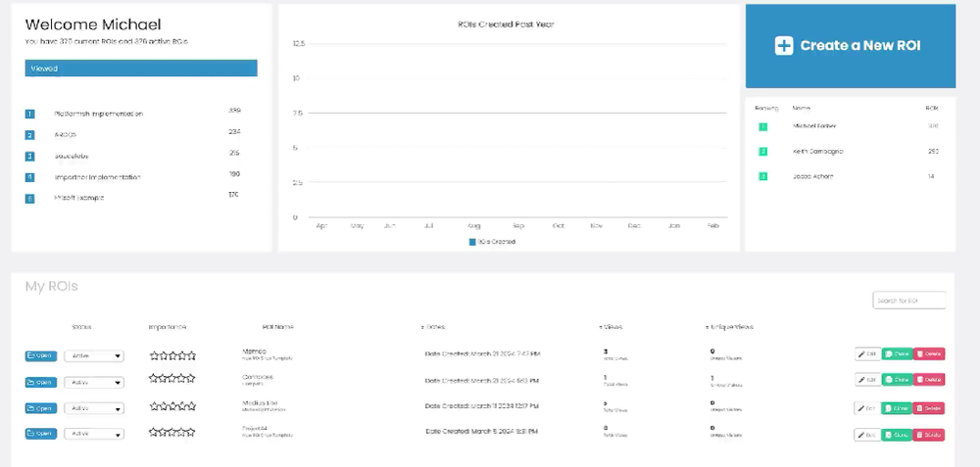Sort the table by Unique Views

click(729, 327)
